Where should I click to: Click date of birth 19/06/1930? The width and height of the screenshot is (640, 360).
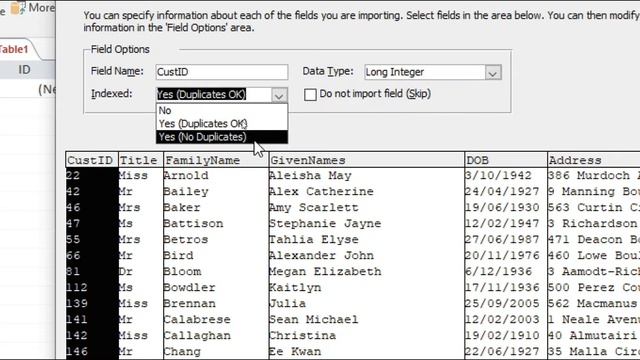[502, 207]
